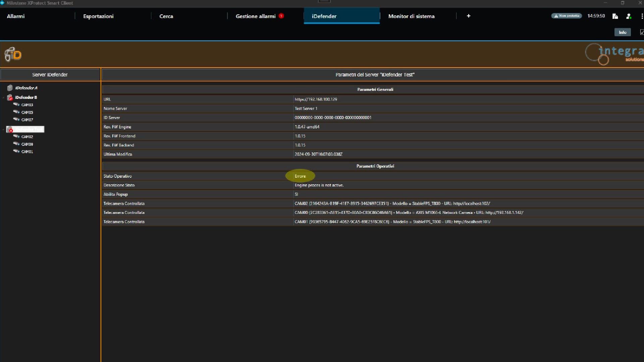This screenshot has width=644, height=362.
Task: Click the iDefender B server warning icon
Action: [x=10, y=98]
